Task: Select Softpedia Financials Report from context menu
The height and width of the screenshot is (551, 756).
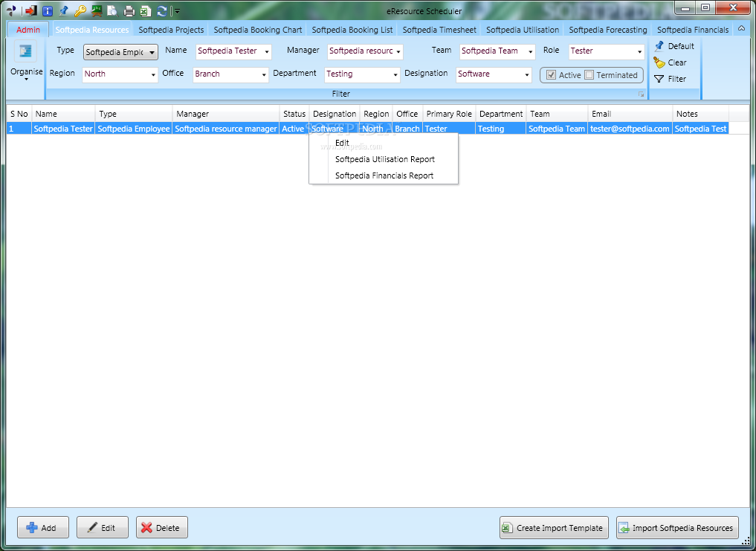Action: point(384,175)
